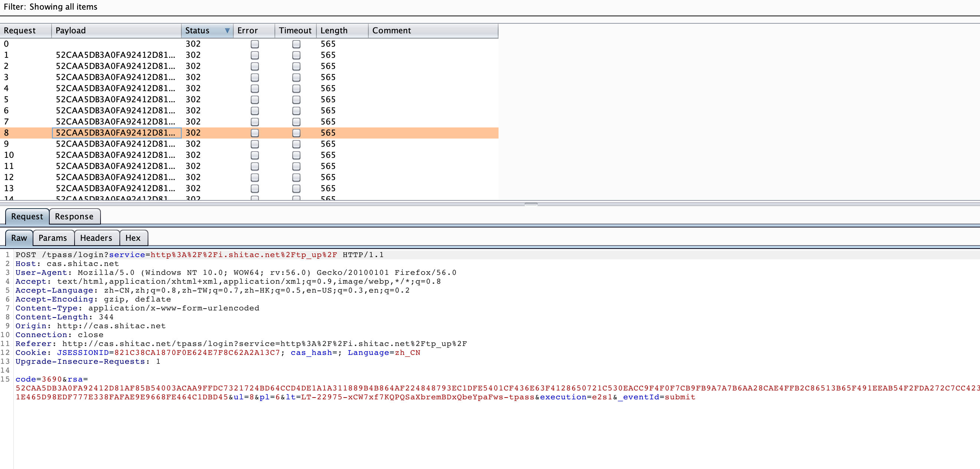Select the Headers tab

[96, 238]
